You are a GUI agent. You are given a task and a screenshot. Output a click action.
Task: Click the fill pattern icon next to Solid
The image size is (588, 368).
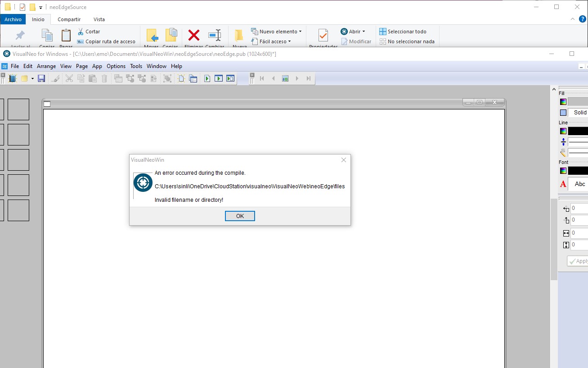coord(563,113)
